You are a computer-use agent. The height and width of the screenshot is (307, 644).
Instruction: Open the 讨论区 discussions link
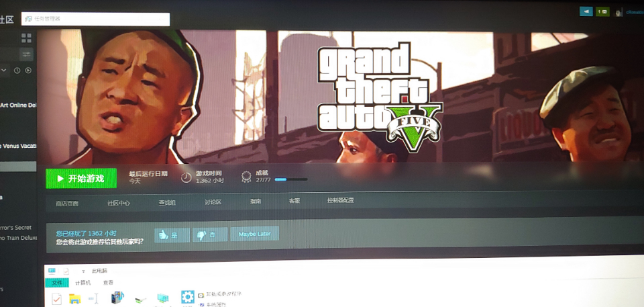[x=213, y=202]
